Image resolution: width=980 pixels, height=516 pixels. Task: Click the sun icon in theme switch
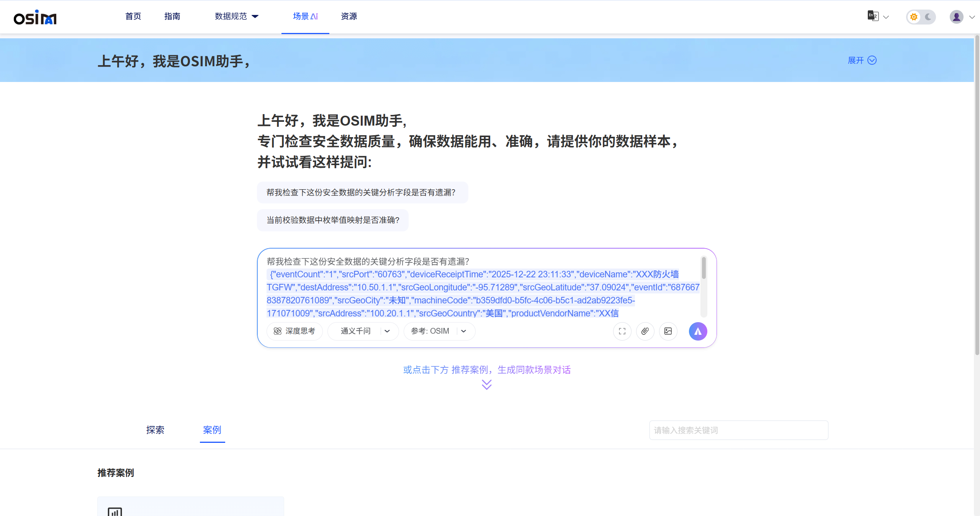[x=914, y=17]
